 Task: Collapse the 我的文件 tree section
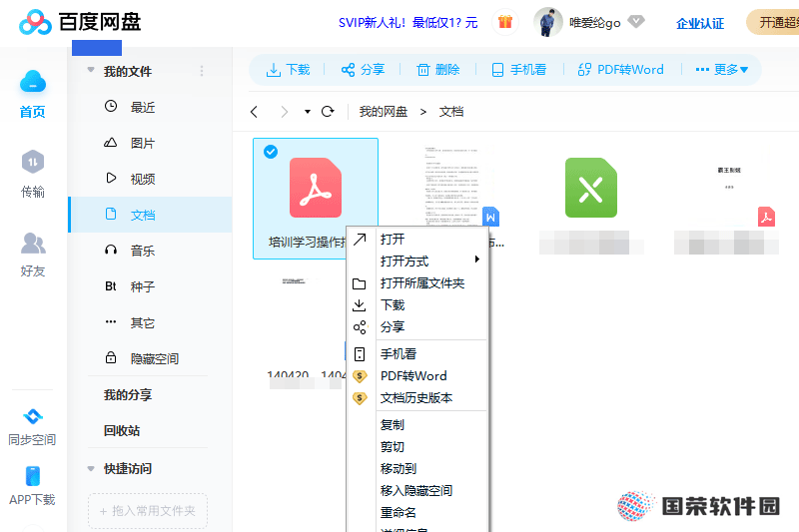click(x=91, y=70)
